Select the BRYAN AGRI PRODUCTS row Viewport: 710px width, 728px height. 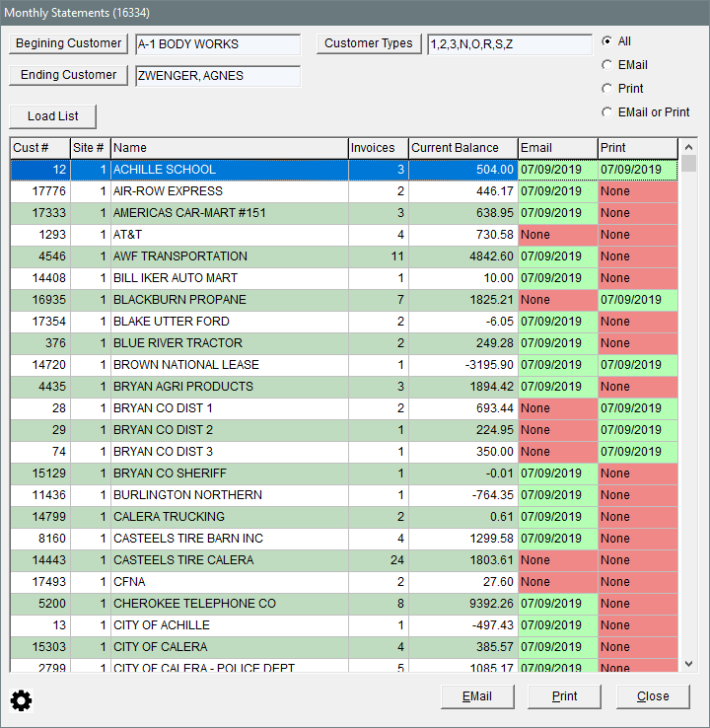tap(344, 387)
